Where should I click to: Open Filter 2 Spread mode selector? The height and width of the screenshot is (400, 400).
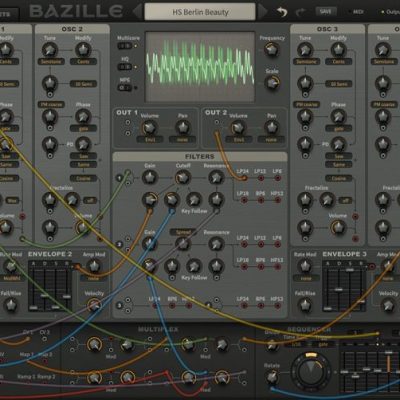pos(183,232)
